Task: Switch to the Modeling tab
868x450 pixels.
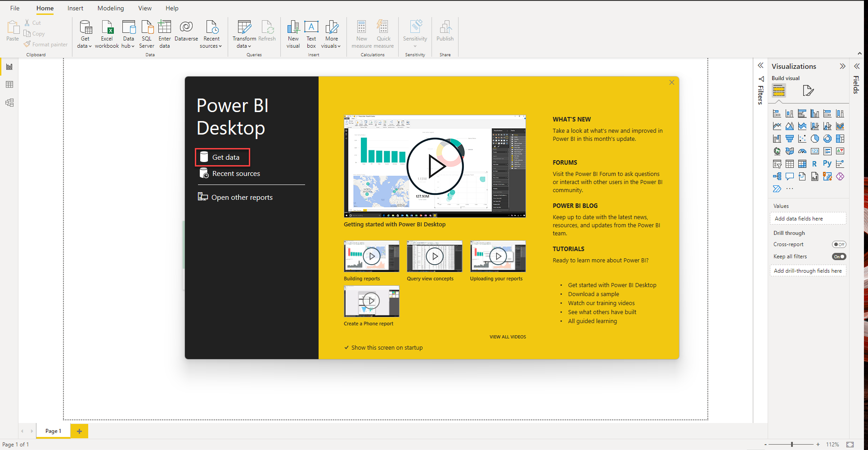Action: (110, 8)
